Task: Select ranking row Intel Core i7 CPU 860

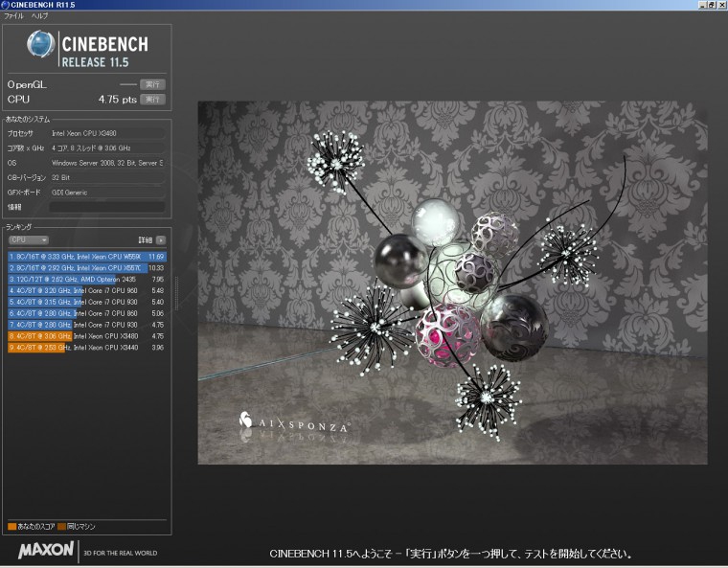Action: pos(87,313)
